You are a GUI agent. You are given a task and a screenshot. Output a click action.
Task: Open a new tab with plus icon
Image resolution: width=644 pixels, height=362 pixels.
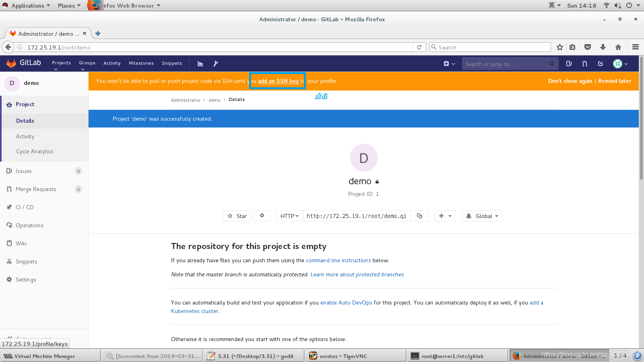point(98,33)
